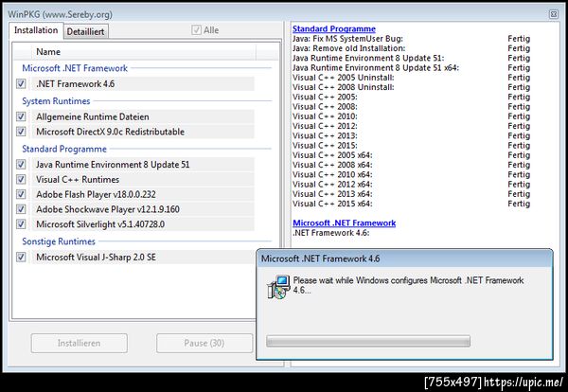The image size is (568, 392).
Task: Toggle Microsoft Visual J-Sharp 2.0 SE checkbox
Action: point(21,258)
